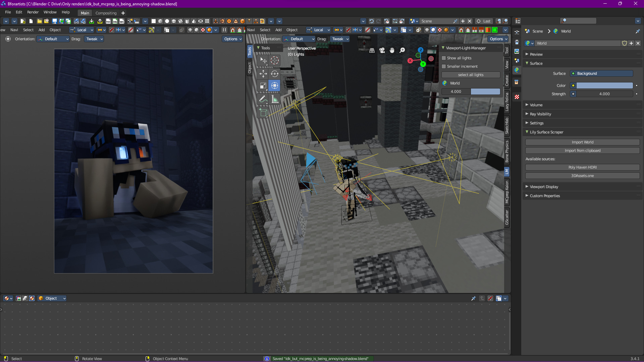644x362 pixels.
Task: Enable Show all lights checkbox
Action: [x=444, y=58]
